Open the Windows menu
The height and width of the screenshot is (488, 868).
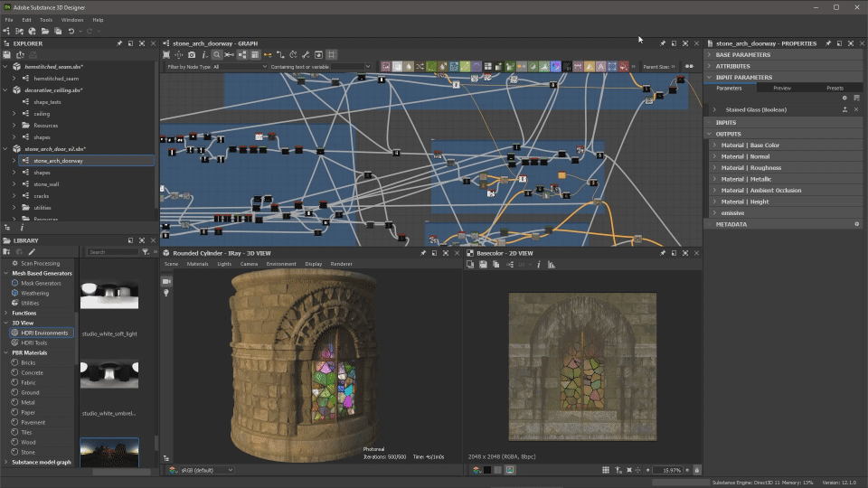(72, 19)
